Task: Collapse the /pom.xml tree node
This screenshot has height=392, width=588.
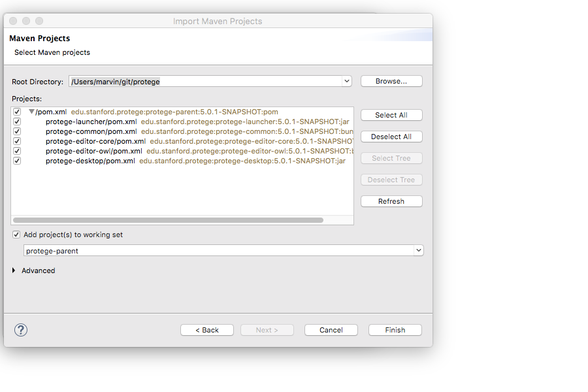Action: 31,112
